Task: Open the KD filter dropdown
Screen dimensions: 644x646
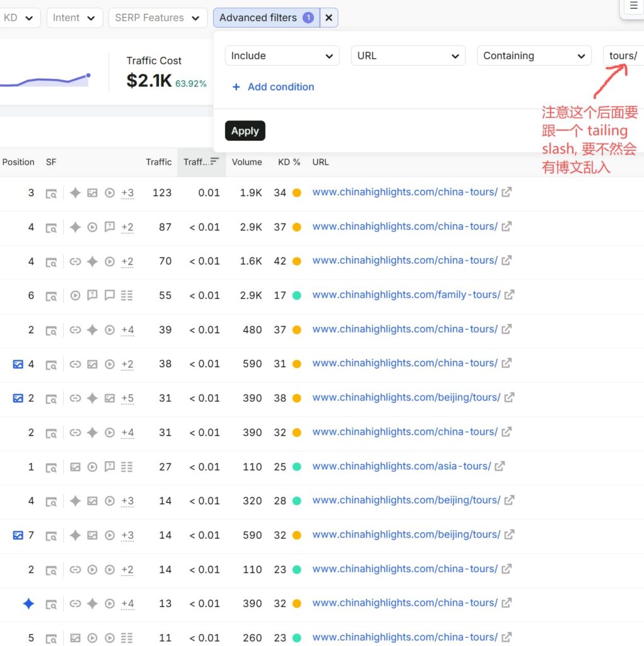Action: [19, 18]
